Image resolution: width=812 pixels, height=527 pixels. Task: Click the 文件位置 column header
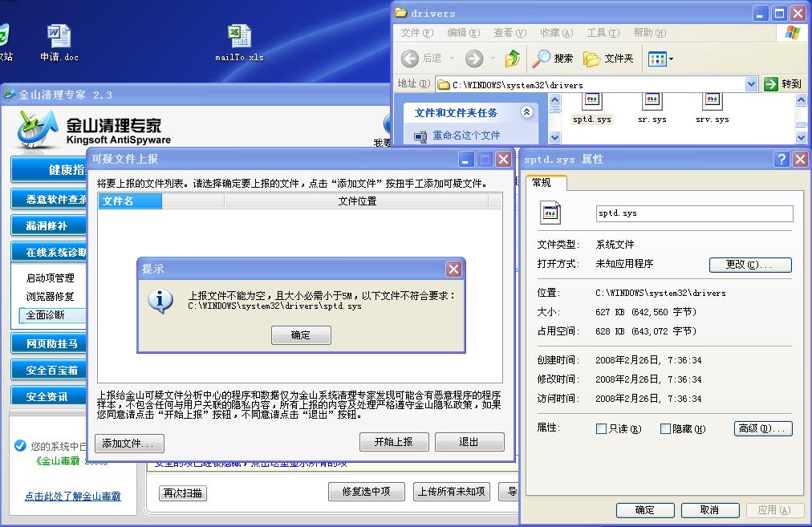pos(357,201)
